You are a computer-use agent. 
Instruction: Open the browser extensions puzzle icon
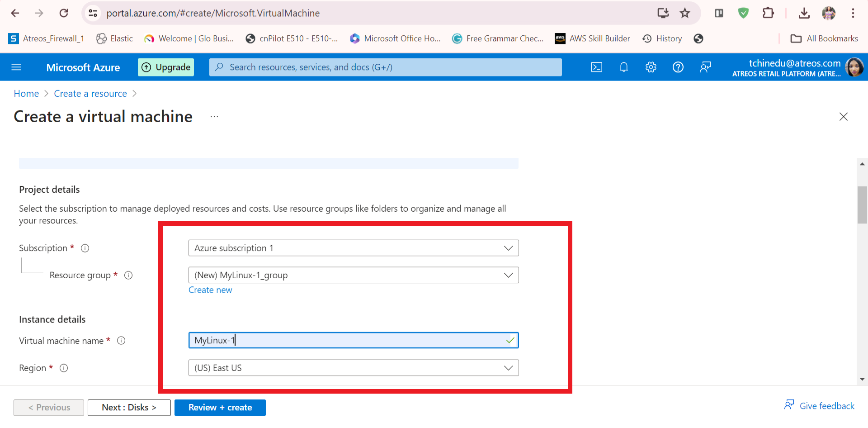[768, 13]
